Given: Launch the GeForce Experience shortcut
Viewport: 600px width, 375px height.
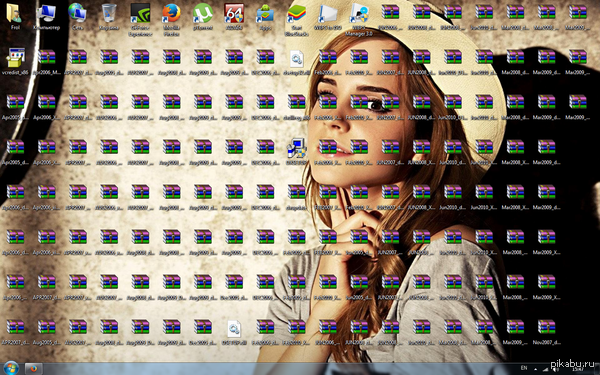Looking at the screenshot, I should tap(140, 19).
